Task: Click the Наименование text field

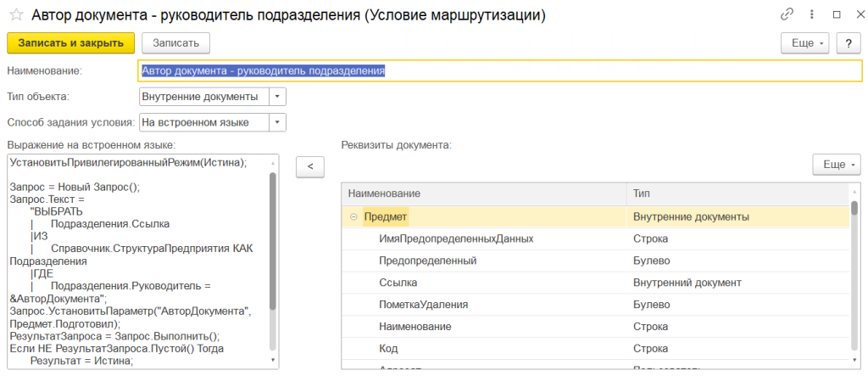Action: coord(495,71)
